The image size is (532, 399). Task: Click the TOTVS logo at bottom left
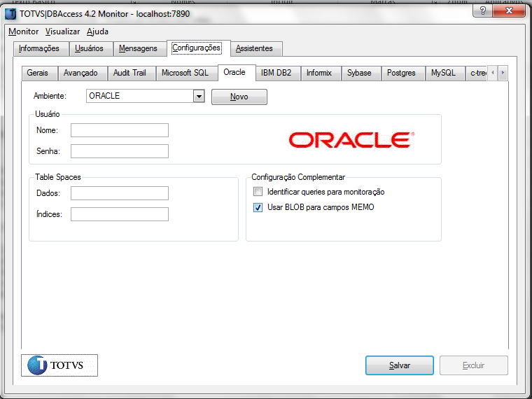click(x=59, y=365)
